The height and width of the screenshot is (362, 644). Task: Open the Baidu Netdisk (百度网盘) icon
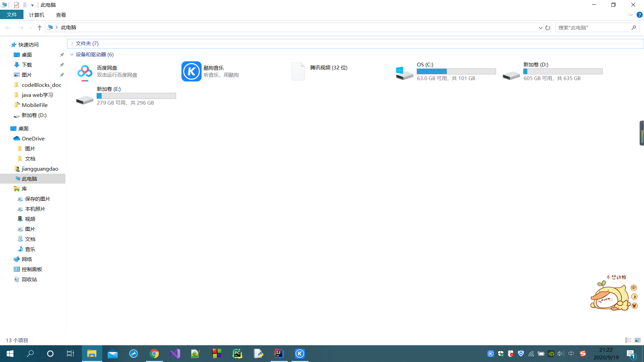(x=85, y=71)
